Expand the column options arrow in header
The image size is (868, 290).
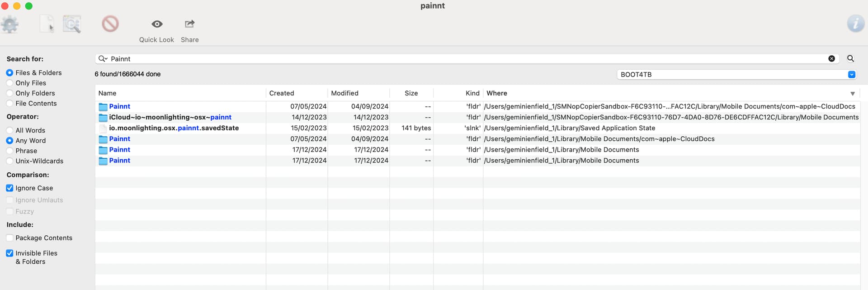853,94
